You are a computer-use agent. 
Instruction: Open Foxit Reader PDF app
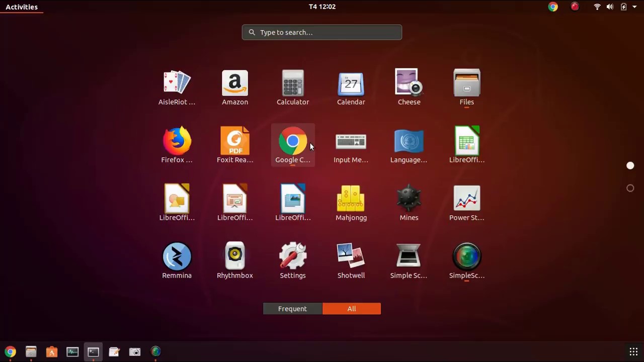(235, 146)
